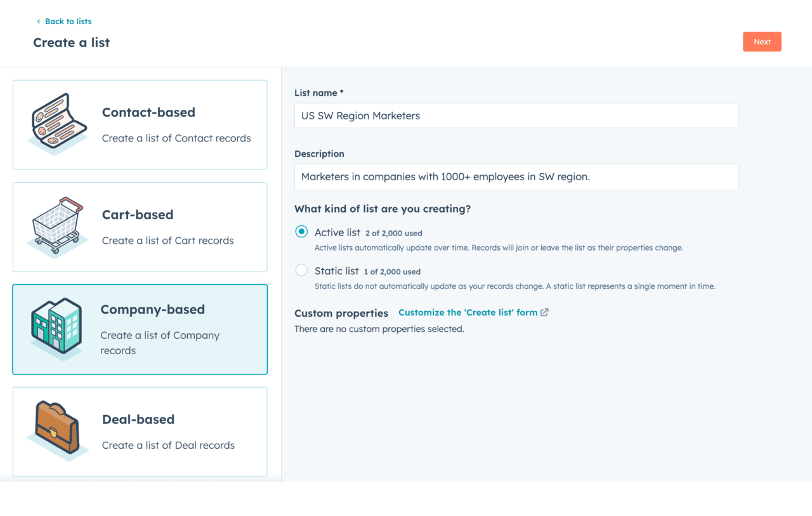Screen dimensions: 812x516
Task: Click the external link icon beside Customize
Action: pos(544,312)
